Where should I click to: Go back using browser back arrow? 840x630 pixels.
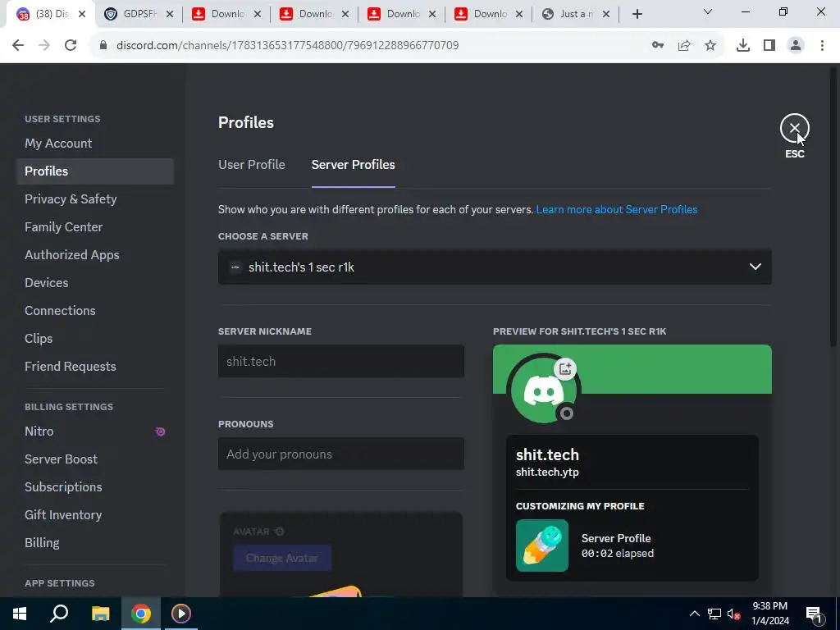click(x=18, y=45)
